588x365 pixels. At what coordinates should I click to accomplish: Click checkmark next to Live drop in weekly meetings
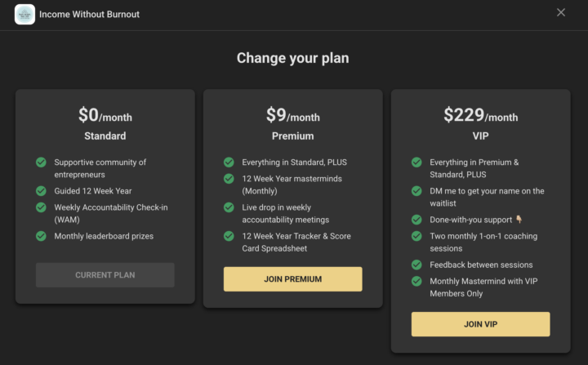(229, 207)
